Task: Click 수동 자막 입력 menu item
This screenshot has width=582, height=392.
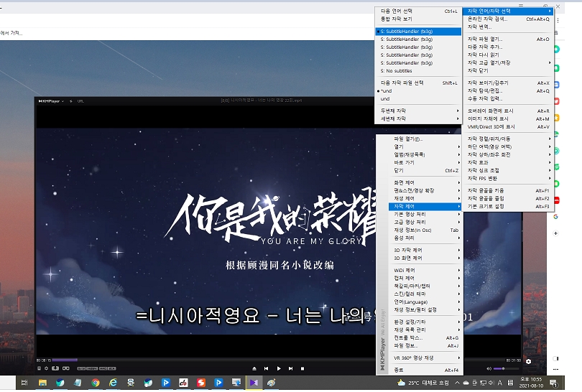Action: coord(508,99)
